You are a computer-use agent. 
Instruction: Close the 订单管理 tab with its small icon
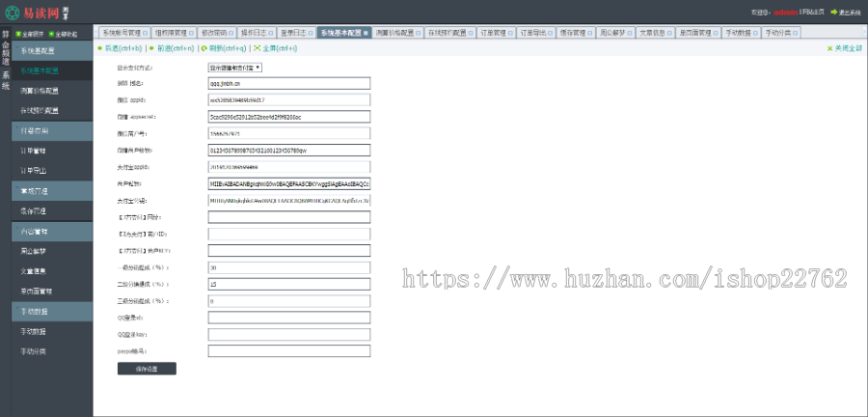click(511, 32)
